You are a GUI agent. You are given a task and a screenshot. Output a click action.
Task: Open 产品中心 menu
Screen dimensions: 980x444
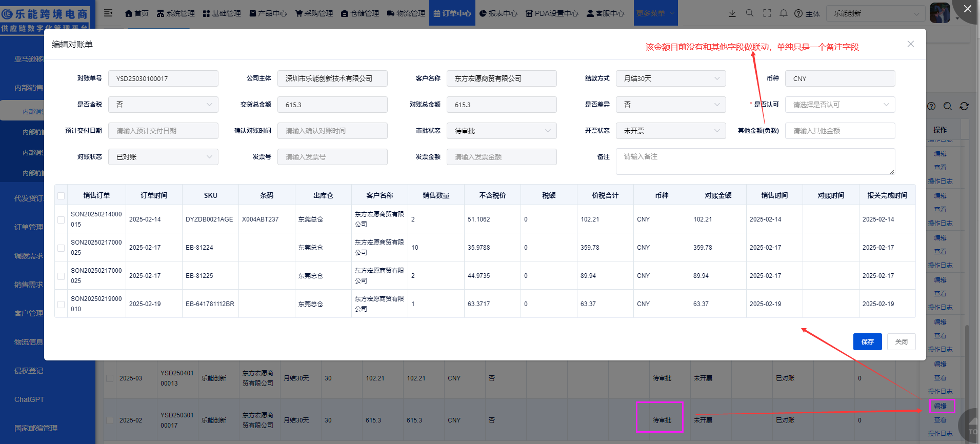coord(268,13)
